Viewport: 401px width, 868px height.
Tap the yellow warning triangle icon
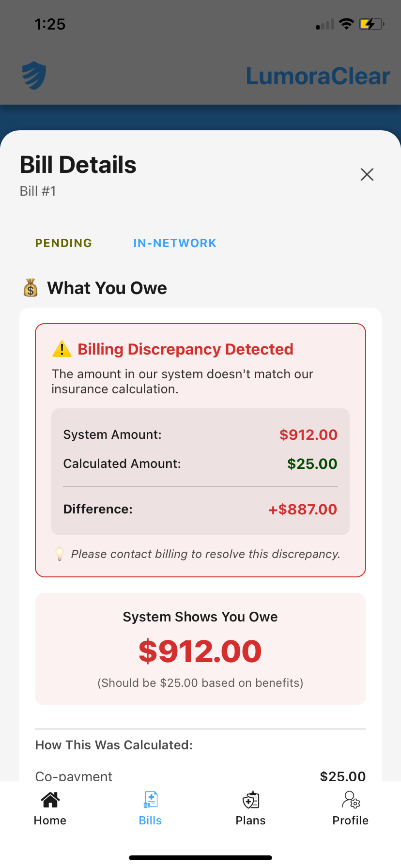62,349
